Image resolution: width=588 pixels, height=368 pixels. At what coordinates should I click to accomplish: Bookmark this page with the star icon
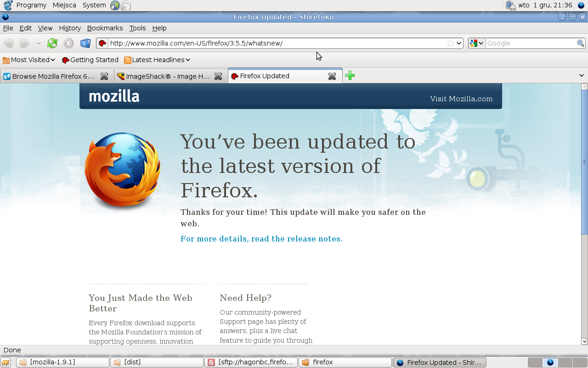point(451,43)
